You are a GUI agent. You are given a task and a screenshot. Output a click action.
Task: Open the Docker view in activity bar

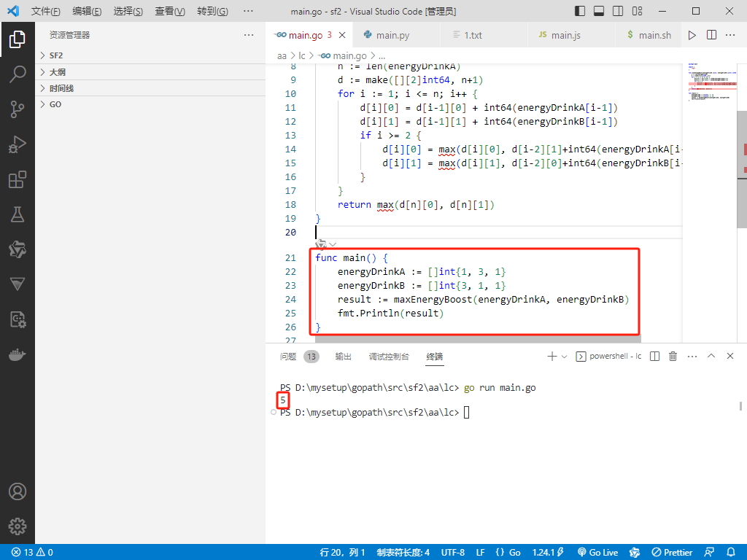click(x=18, y=355)
